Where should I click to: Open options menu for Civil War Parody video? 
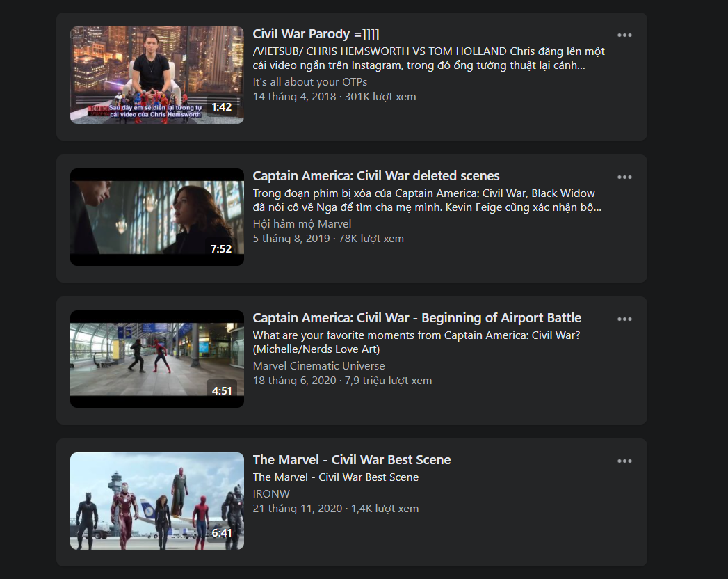tap(624, 35)
